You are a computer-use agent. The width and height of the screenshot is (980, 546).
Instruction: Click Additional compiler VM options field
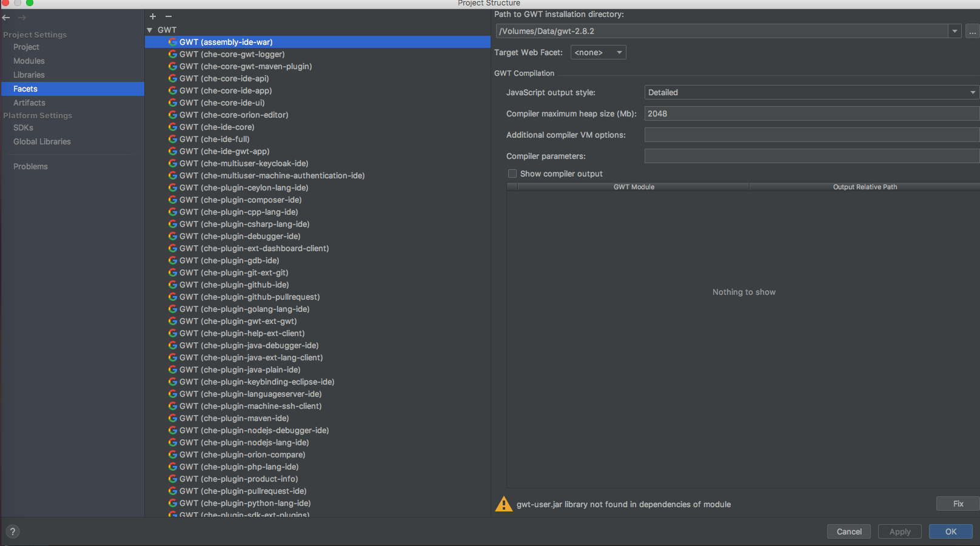pos(811,135)
